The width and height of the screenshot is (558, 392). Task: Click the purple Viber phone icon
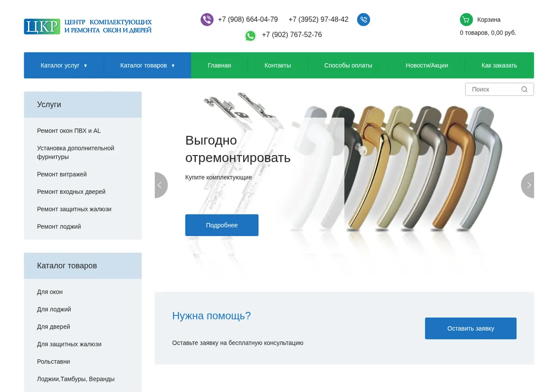[206, 20]
